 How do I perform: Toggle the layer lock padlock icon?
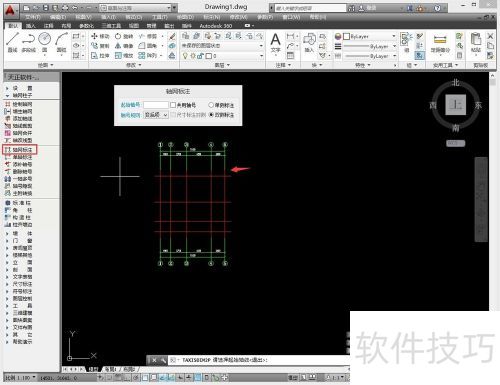pos(200,56)
